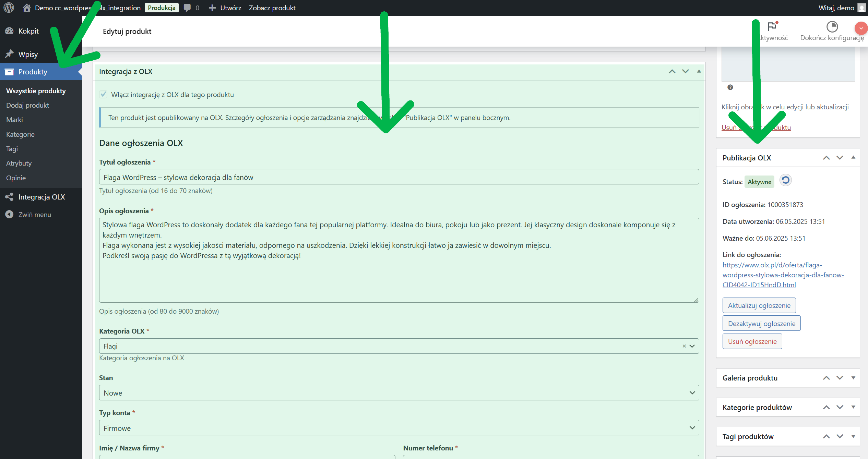Click Usuń ogłoszenie button
Screen dimensions: 868x459
752,341
